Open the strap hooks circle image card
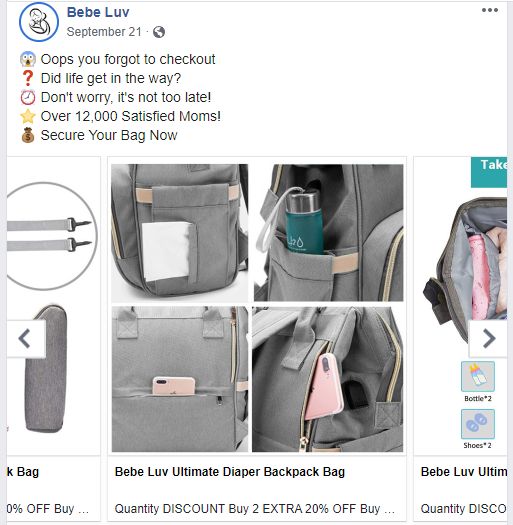This screenshot has width=513, height=525. 52,236
